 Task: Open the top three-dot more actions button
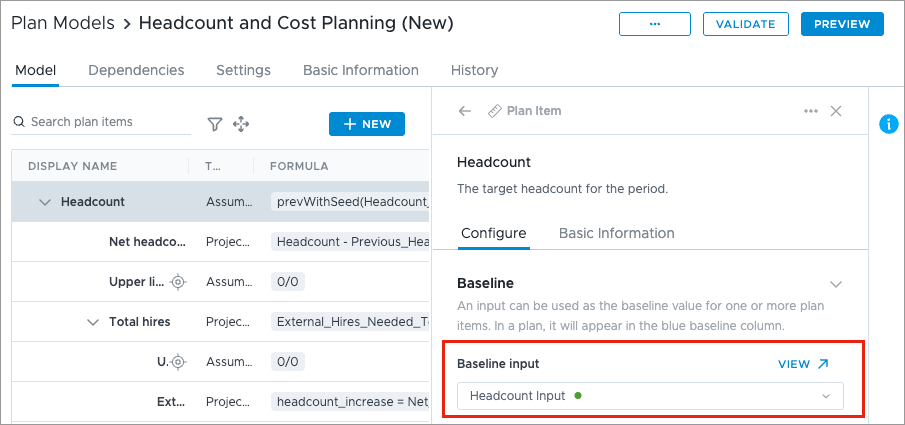click(x=655, y=24)
